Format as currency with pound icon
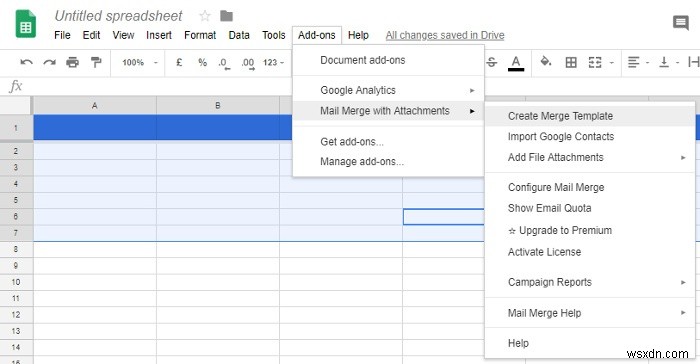 179,63
